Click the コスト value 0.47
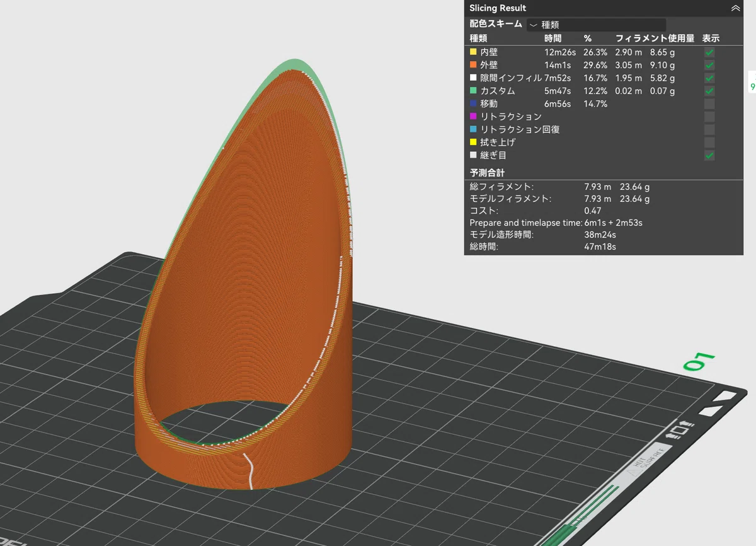The height and width of the screenshot is (546, 756). [x=592, y=211]
